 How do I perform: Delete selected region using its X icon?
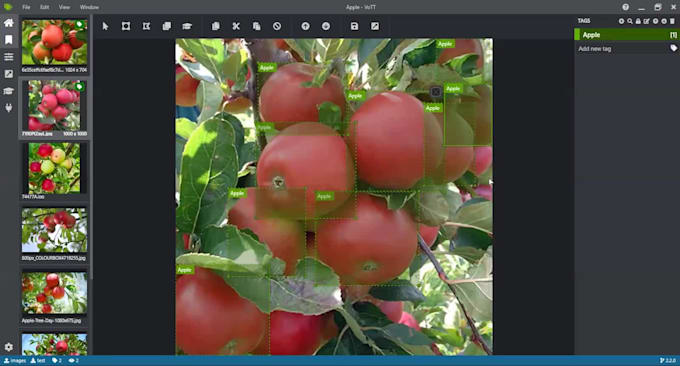pyautogui.click(x=436, y=92)
